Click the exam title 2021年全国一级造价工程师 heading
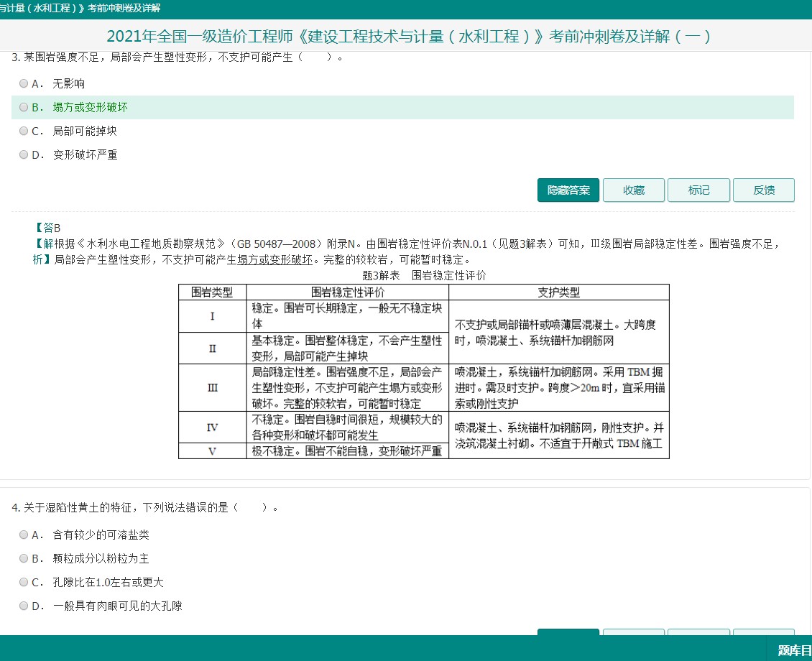Viewport: 812px width, 661px height. click(x=408, y=36)
